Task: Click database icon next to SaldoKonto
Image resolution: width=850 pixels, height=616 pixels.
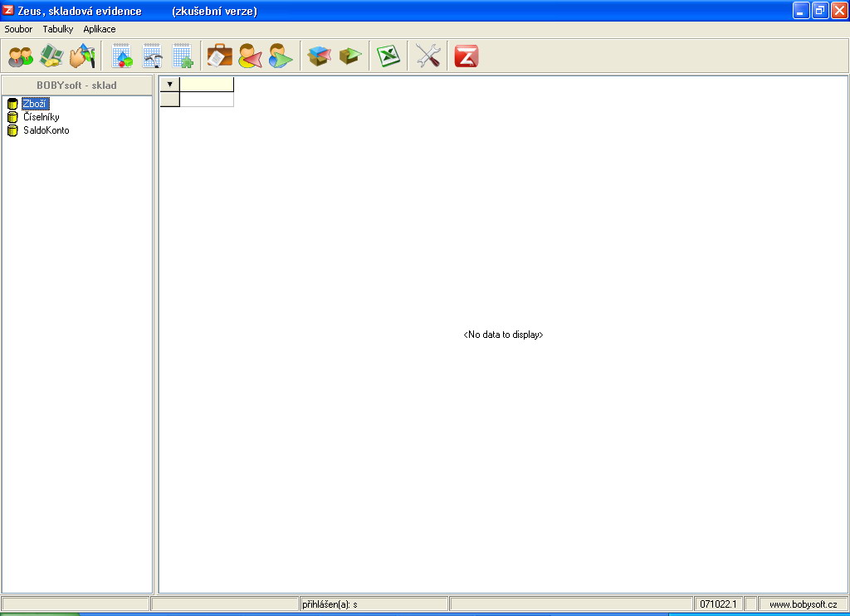Action: click(x=12, y=130)
